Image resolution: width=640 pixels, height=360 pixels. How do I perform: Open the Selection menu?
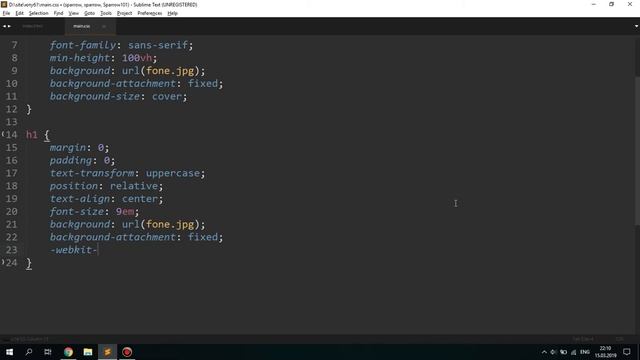(38, 13)
